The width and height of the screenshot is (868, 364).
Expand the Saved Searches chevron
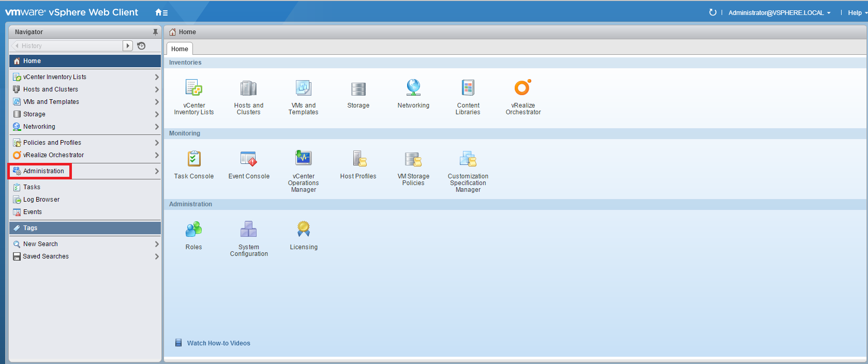pos(157,256)
